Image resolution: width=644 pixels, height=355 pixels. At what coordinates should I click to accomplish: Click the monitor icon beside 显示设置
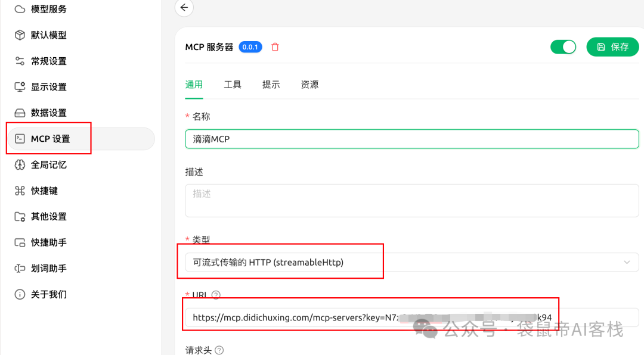[x=20, y=86]
